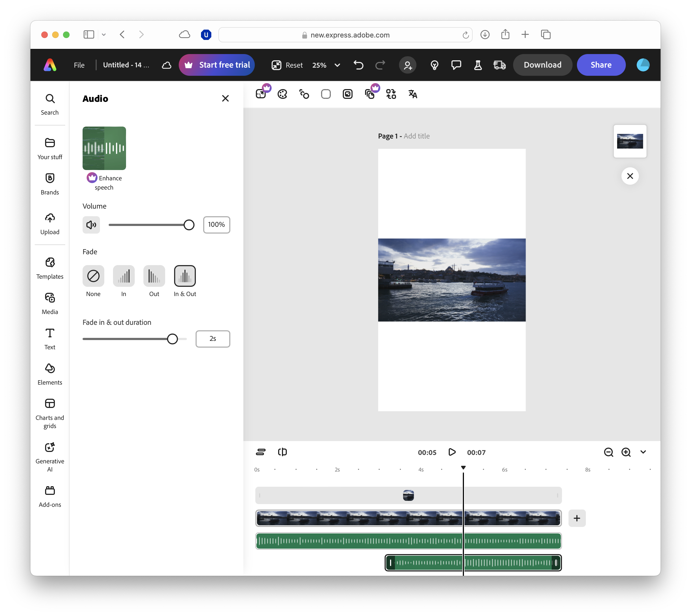Open Your stuff in sidebar
691x616 pixels.
click(x=50, y=149)
